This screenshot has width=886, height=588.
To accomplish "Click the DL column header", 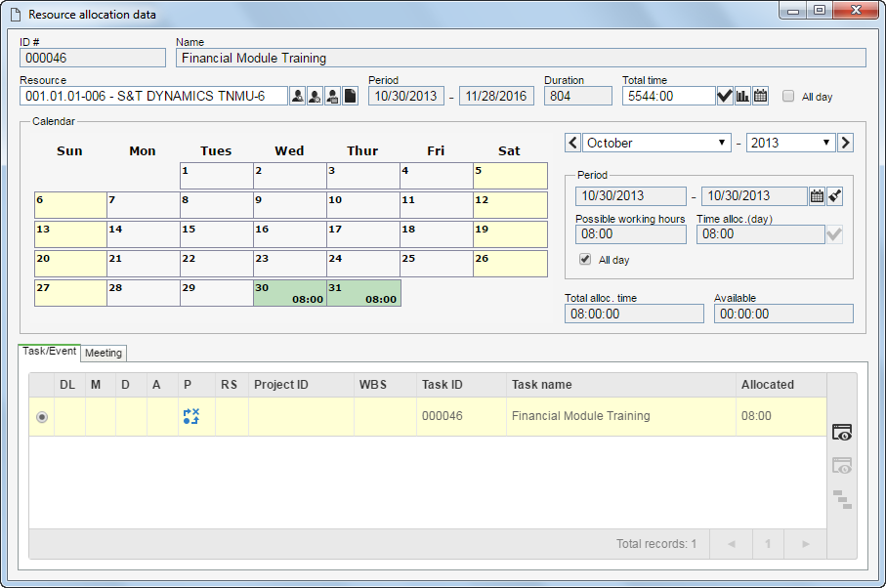I will pyautogui.click(x=69, y=385).
